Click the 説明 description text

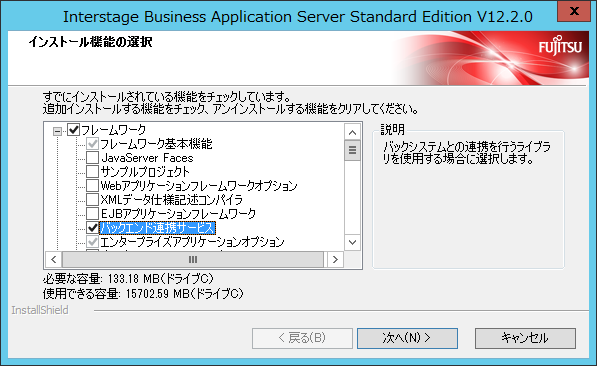(x=467, y=153)
